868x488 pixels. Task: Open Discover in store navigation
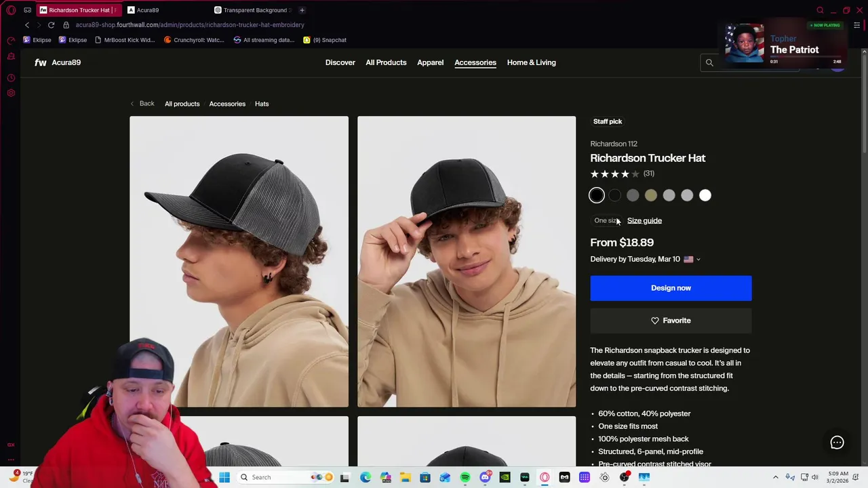click(x=340, y=62)
